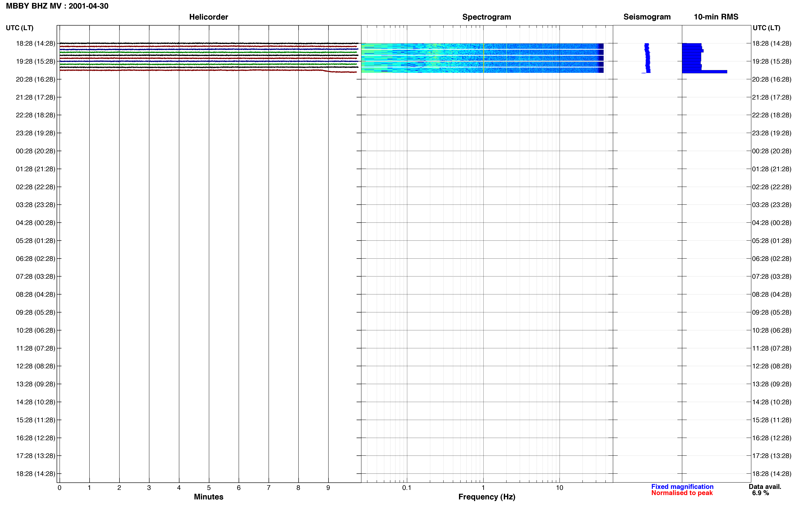Select the 10-min RMS panel heading

click(716, 17)
